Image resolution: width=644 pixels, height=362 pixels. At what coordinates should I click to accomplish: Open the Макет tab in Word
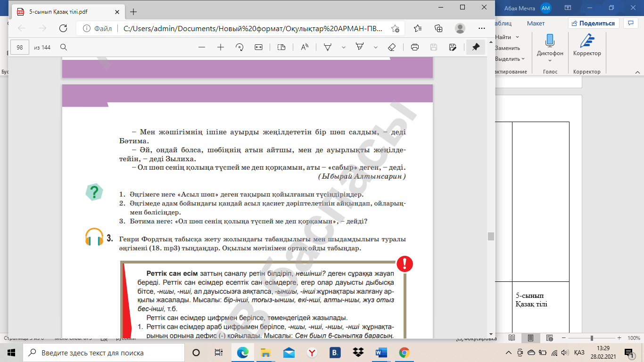536,23
